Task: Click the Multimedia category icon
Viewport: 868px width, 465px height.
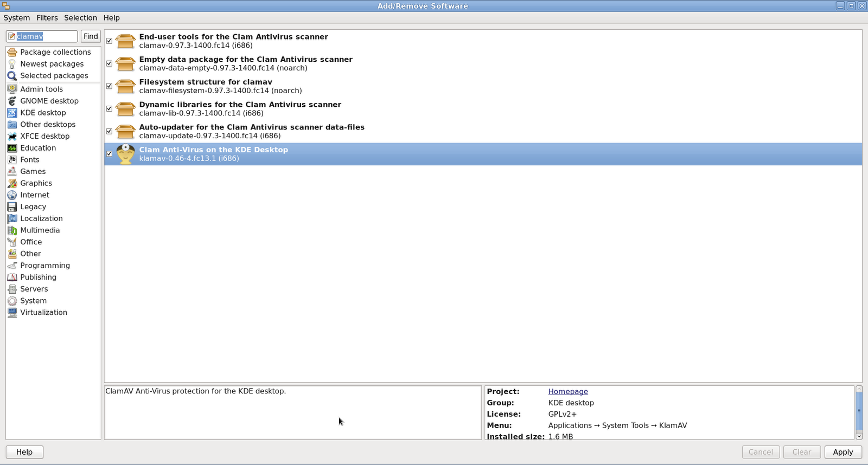Action: click(12, 230)
